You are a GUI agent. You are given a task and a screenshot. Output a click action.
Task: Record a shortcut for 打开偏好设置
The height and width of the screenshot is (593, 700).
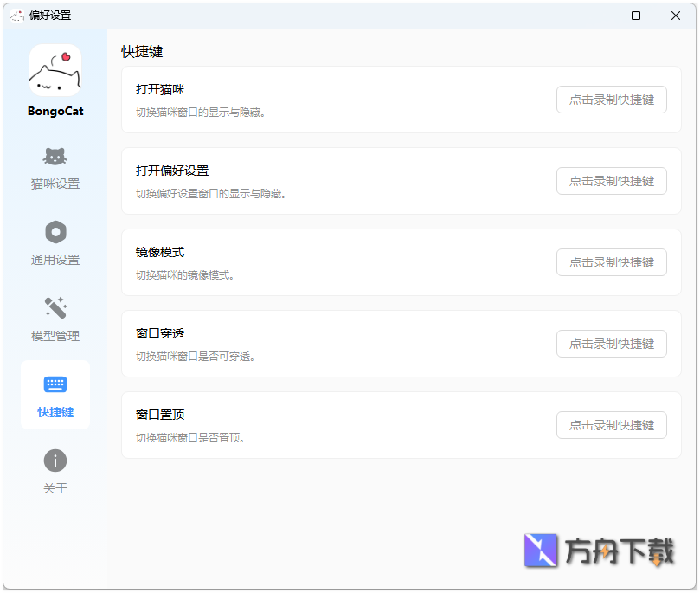click(x=611, y=181)
